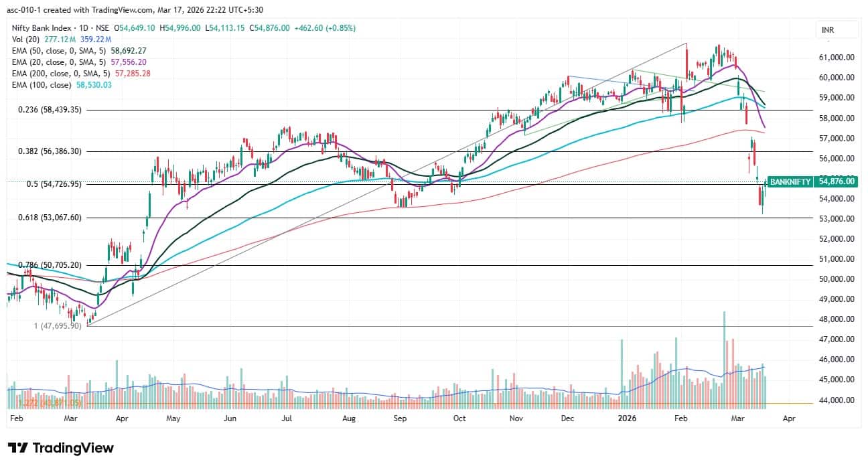Click the 50,000.00 price axis label
Viewport: 868px width, 468px height.
[x=836, y=279]
